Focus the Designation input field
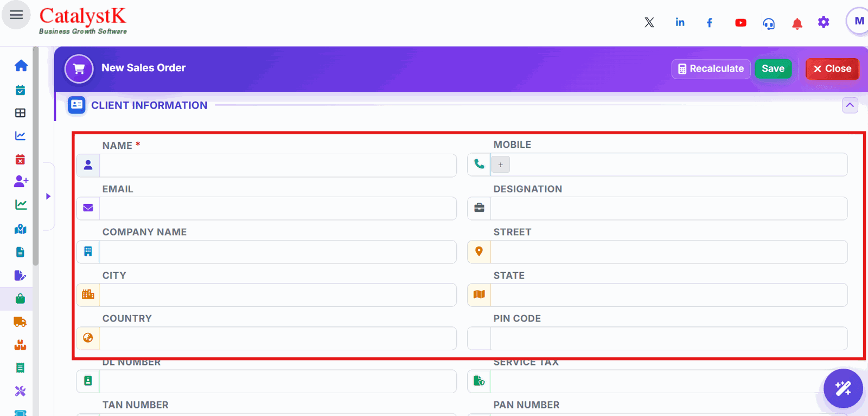Screen dimensions: 868x416 pos(669,209)
